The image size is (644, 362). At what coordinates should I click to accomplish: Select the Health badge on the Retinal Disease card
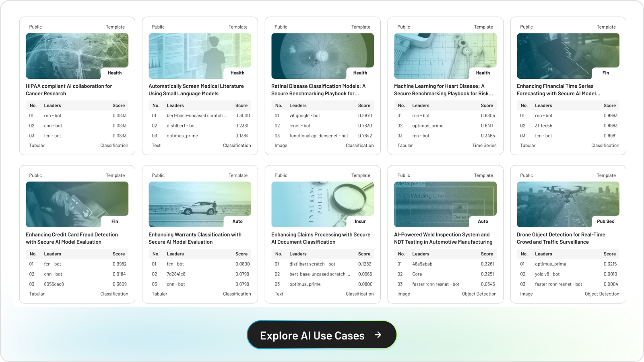click(x=360, y=73)
